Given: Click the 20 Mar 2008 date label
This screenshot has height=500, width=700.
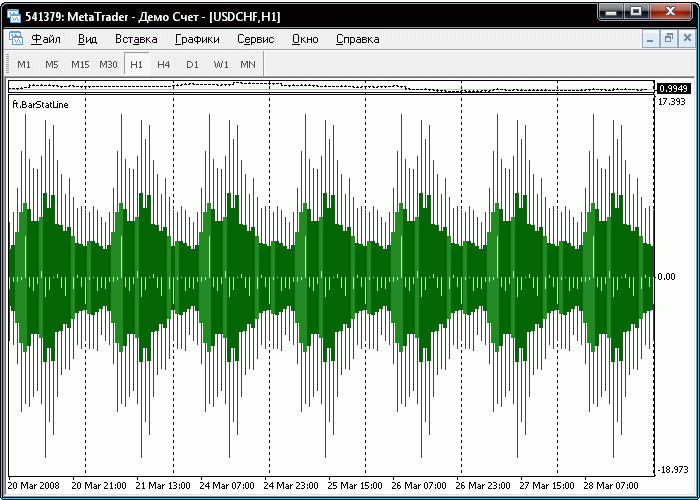Looking at the screenshot, I should (33, 485).
